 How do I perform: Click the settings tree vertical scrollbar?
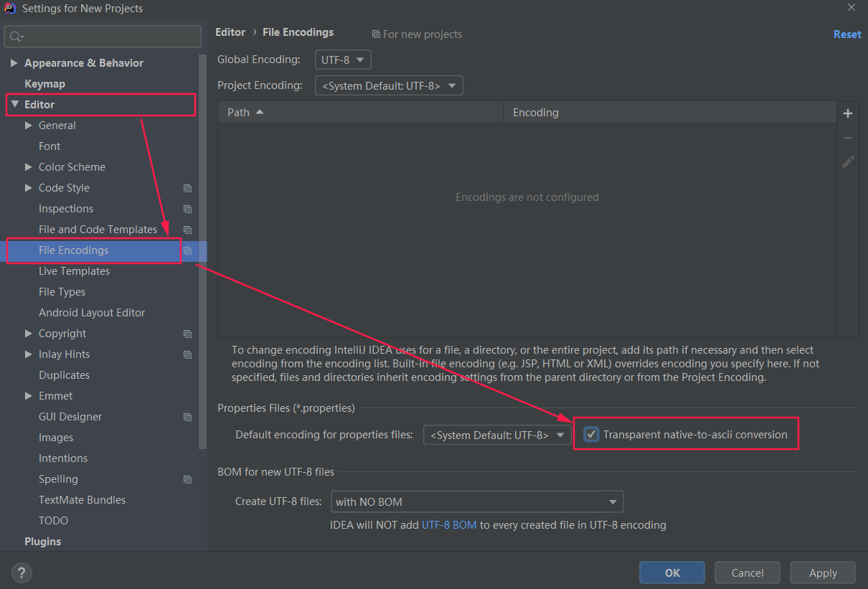click(x=202, y=251)
